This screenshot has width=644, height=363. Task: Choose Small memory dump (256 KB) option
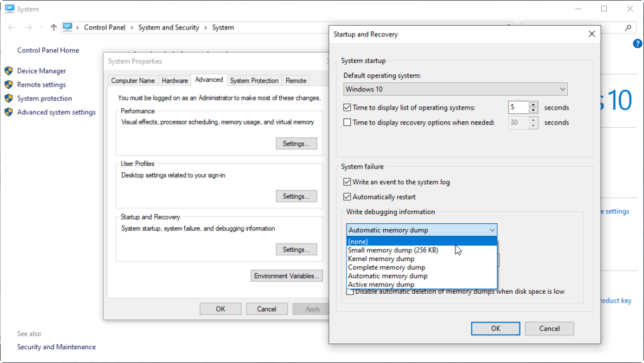click(393, 250)
